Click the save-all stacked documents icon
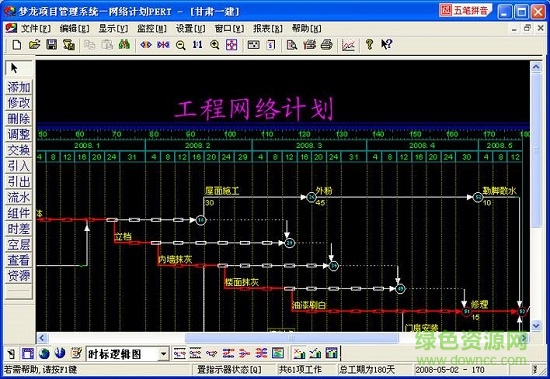550x379 pixels. pos(69,45)
